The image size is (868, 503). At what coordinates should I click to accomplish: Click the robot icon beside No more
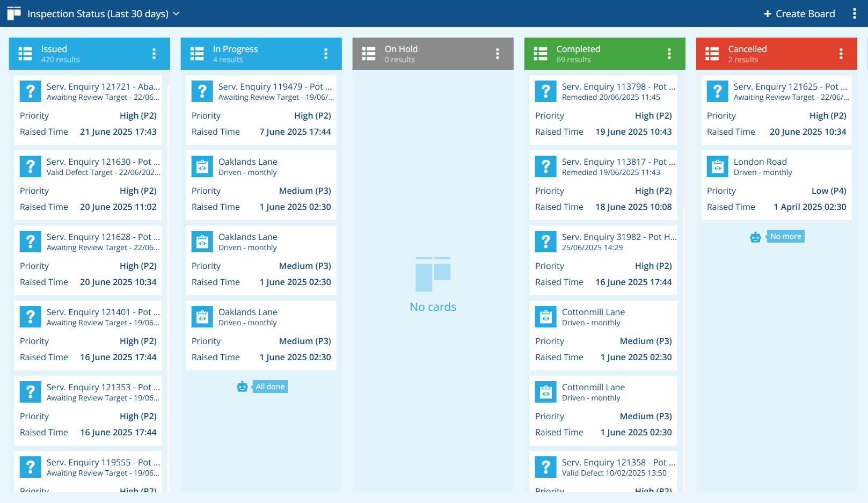click(755, 237)
